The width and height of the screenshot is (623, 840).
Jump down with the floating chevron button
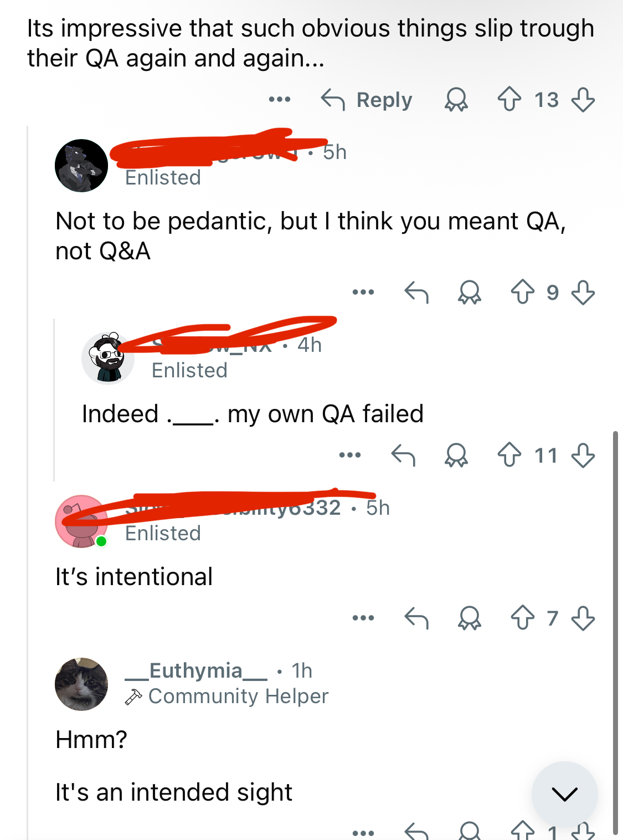pyautogui.click(x=564, y=794)
